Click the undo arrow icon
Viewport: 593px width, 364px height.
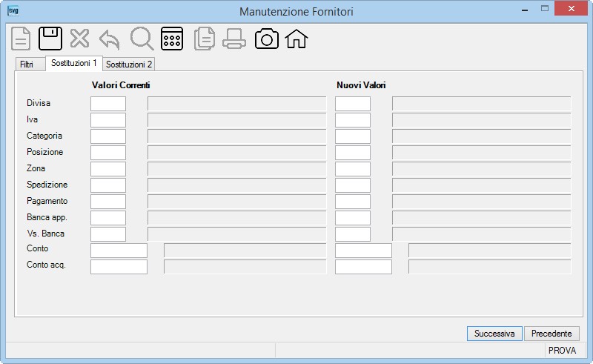(110, 40)
